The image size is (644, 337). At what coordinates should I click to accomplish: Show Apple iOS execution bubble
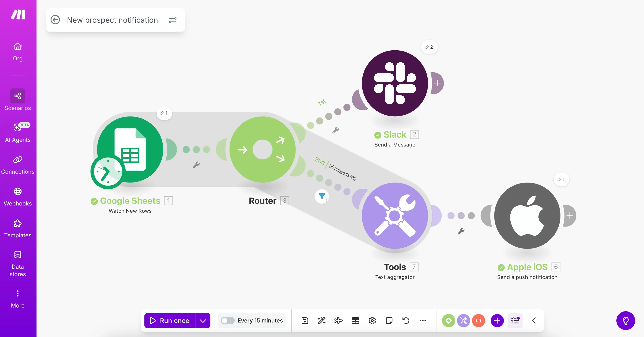click(561, 179)
